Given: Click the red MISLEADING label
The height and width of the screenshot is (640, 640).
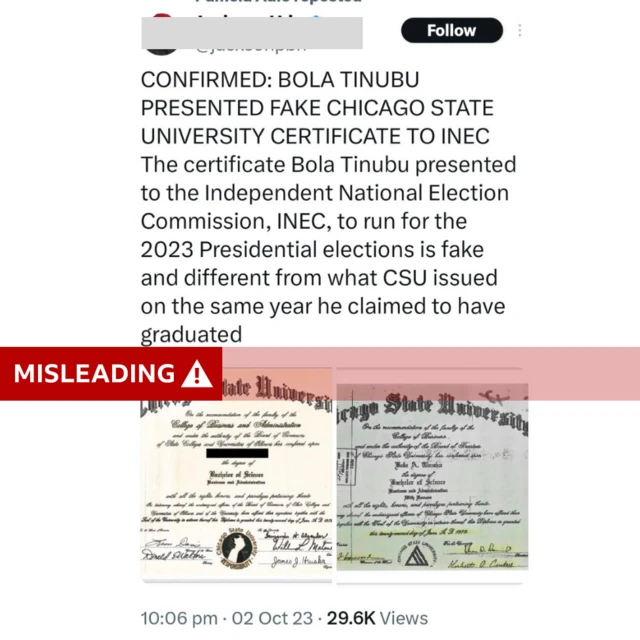Looking at the screenshot, I should [x=94, y=374].
